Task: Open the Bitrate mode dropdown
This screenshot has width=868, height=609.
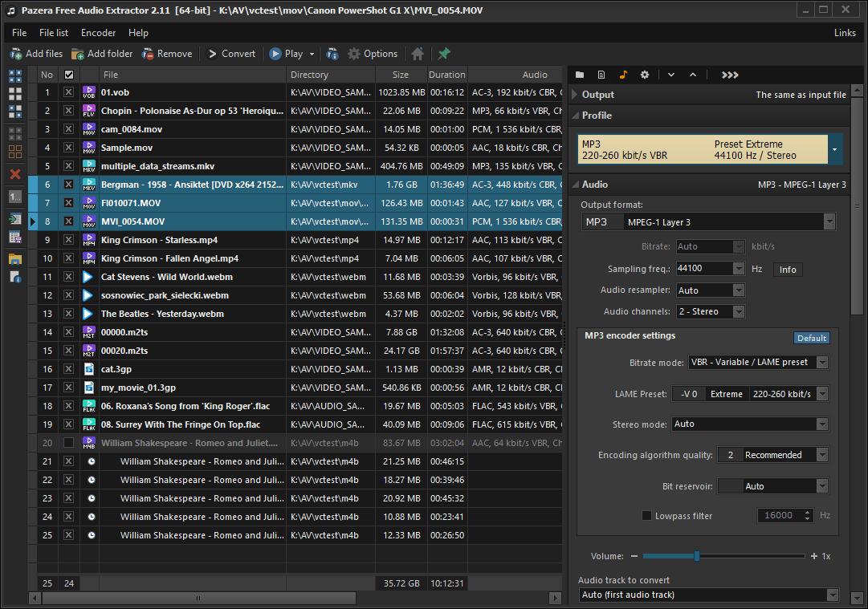Action: [x=821, y=362]
